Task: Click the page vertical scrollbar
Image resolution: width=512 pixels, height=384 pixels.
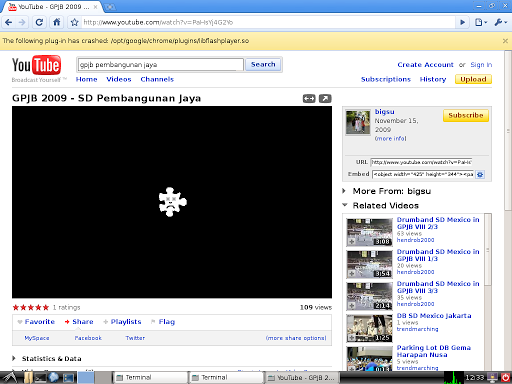Action: 508,131
